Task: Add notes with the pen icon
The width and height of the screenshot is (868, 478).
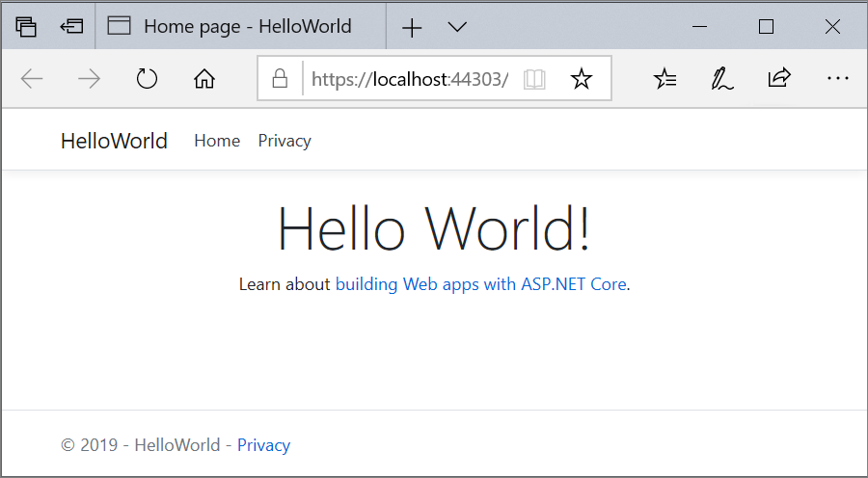Action: (x=721, y=79)
